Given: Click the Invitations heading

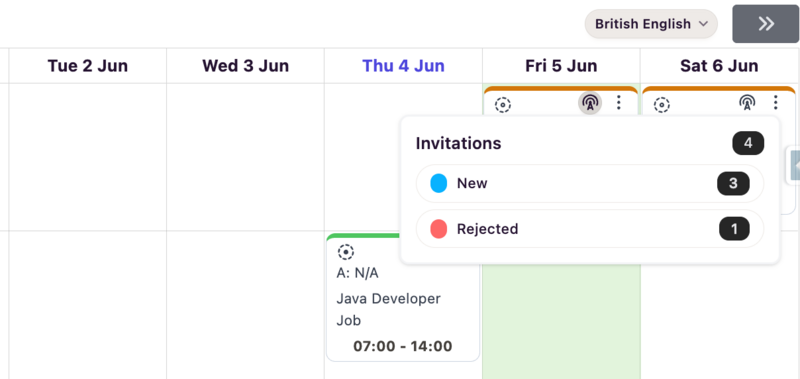Looking at the screenshot, I should [458, 143].
